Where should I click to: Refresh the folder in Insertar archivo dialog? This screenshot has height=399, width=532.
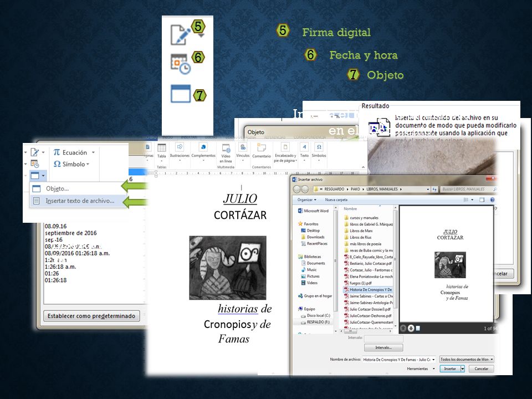(x=434, y=190)
